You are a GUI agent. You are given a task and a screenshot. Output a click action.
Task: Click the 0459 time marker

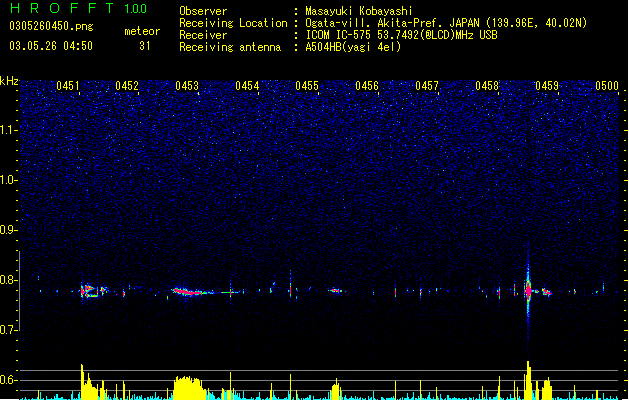547,86
